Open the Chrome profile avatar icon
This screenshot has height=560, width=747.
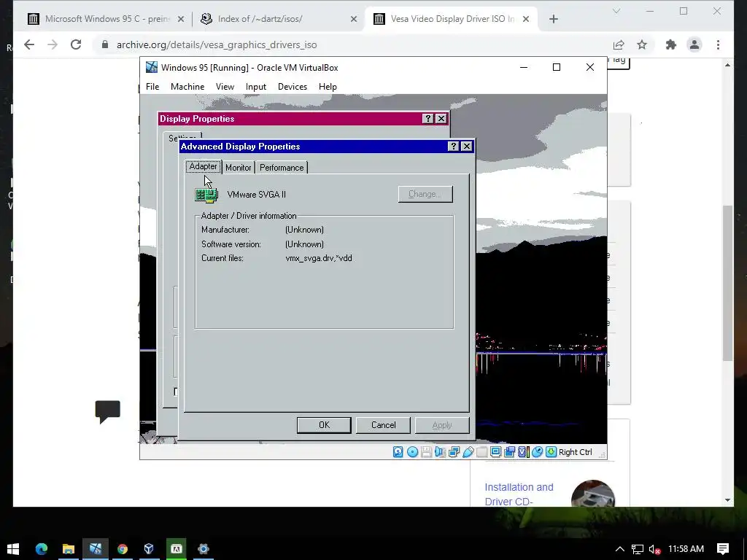click(x=694, y=44)
